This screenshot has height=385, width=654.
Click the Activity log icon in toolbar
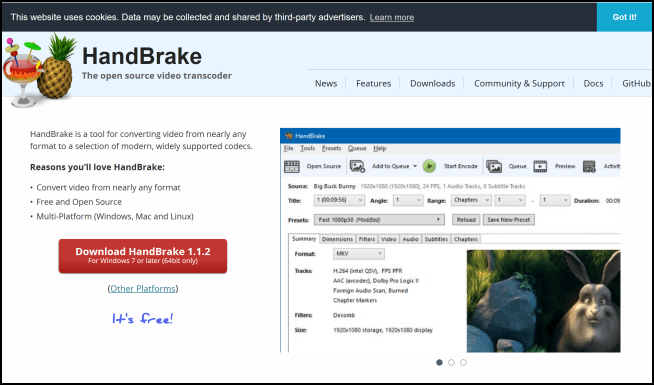coord(589,166)
